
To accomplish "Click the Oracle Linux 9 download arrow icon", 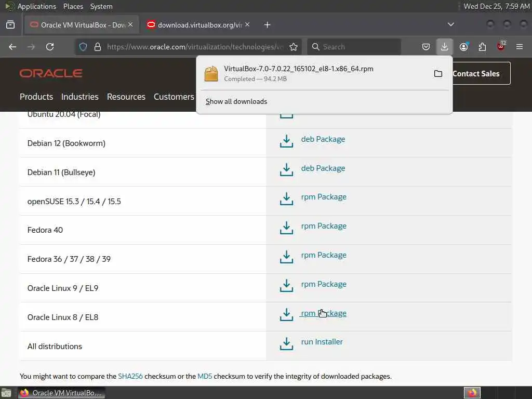I will point(286,286).
